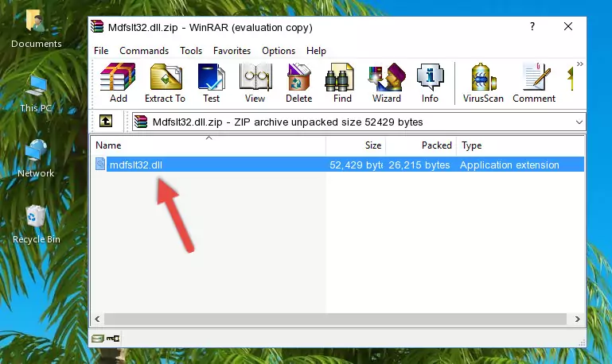Open the address bar dropdown arrow
Screen dimensions: 612x364
[579, 122]
